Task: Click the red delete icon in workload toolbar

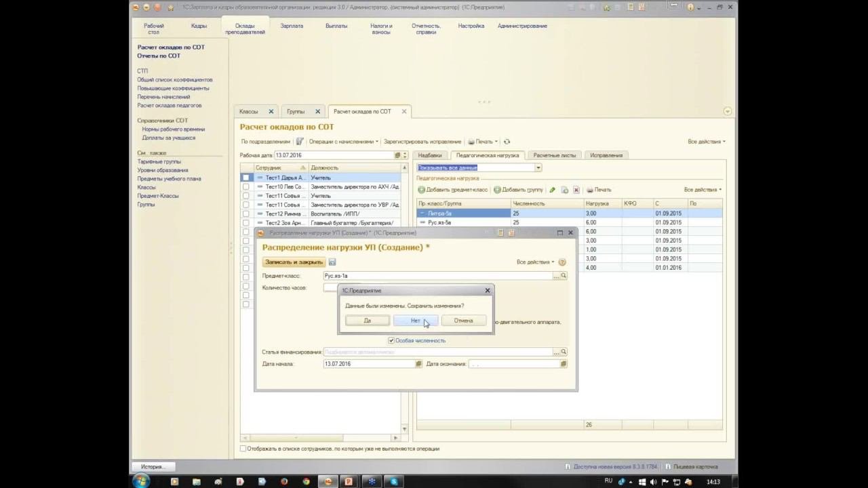Action: [x=576, y=190]
